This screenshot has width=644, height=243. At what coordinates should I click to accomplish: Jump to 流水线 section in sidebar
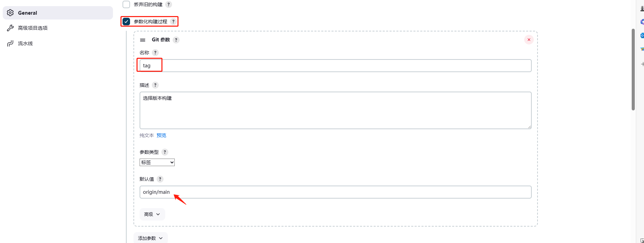tap(26, 43)
